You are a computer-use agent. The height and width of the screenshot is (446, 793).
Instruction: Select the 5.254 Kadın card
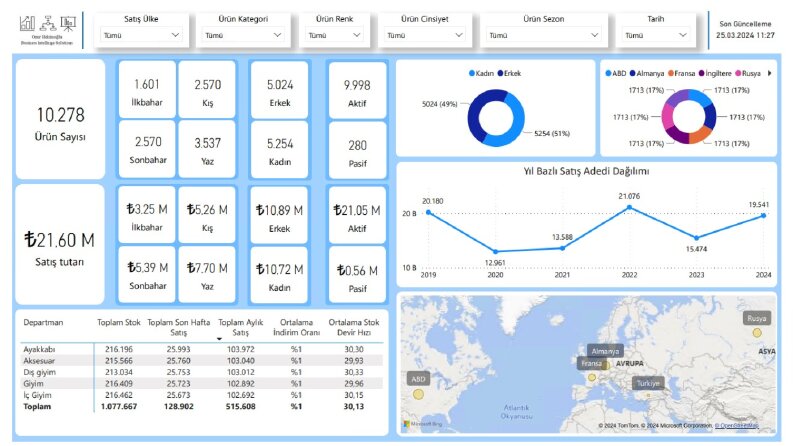pyautogui.click(x=280, y=150)
